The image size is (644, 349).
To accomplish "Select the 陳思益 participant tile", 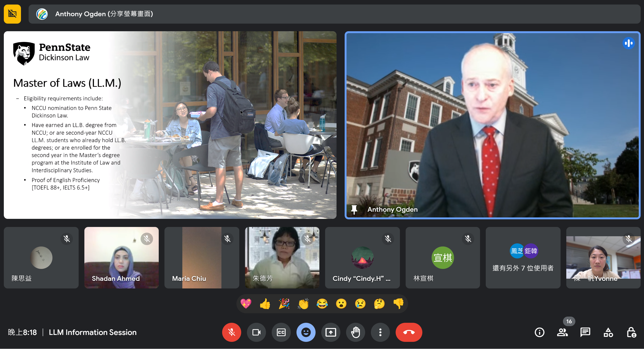I will (x=41, y=258).
